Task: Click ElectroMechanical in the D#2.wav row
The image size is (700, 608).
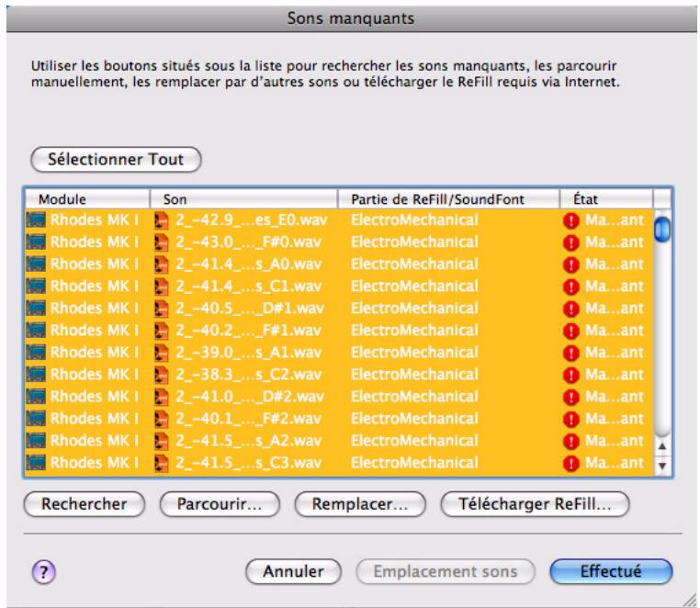Action: [x=414, y=397]
